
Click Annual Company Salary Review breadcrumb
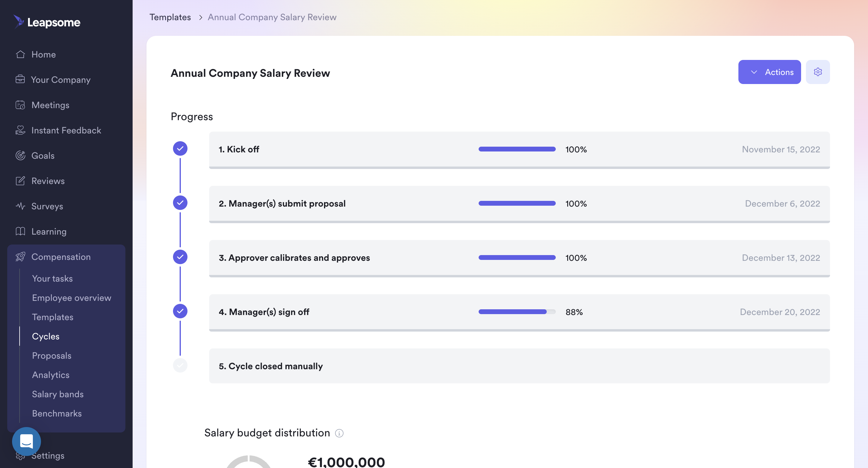[x=272, y=17]
